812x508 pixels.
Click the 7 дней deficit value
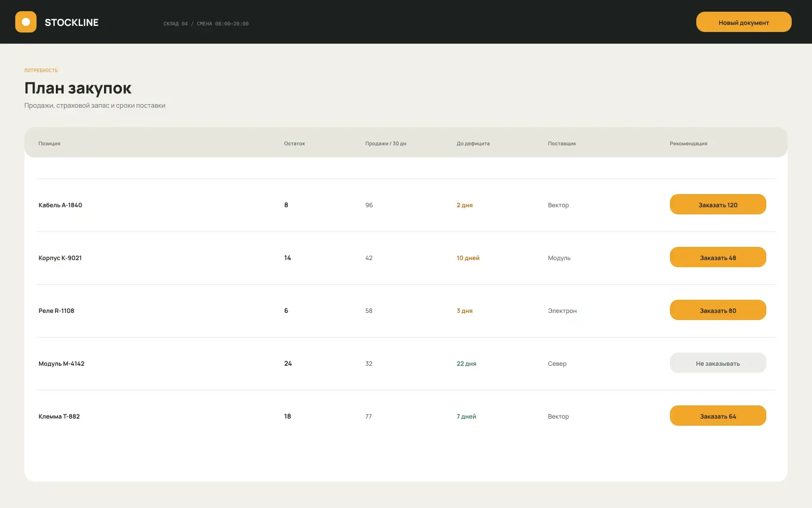(x=466, y=417)
